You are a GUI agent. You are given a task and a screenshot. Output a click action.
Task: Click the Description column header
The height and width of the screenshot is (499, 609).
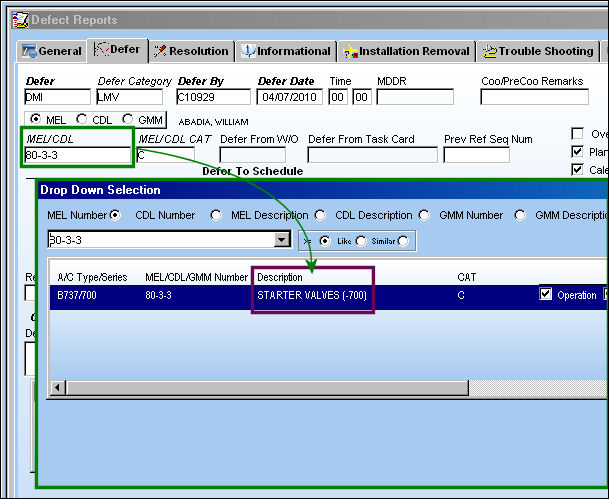(280, 277)
